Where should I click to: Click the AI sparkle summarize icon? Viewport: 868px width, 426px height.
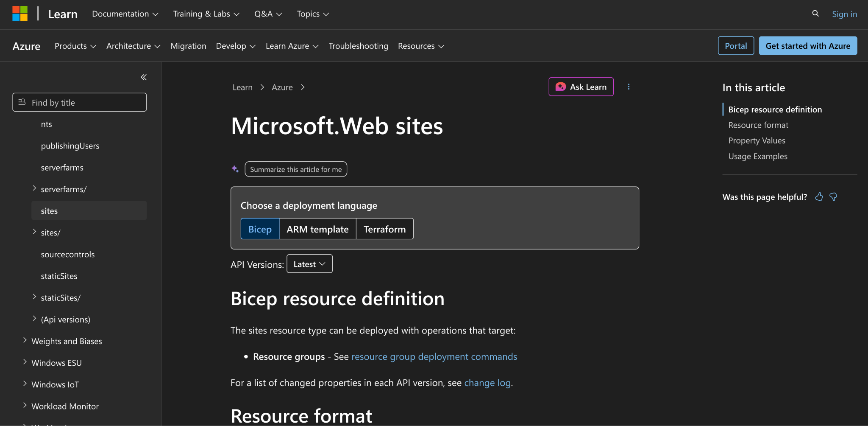click(235, 169)
